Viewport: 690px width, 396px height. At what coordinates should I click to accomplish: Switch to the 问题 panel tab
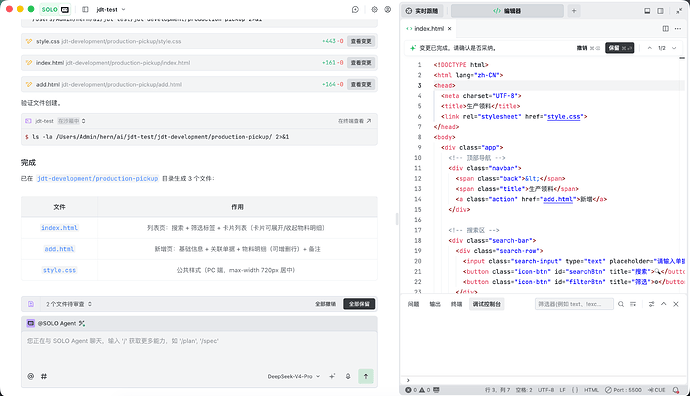[413, 304]
